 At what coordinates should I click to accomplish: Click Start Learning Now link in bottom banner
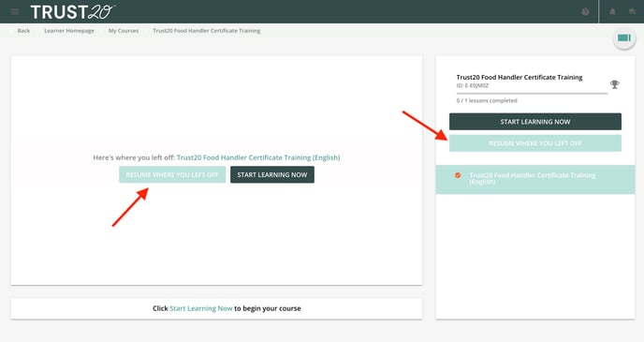point(201,308)
